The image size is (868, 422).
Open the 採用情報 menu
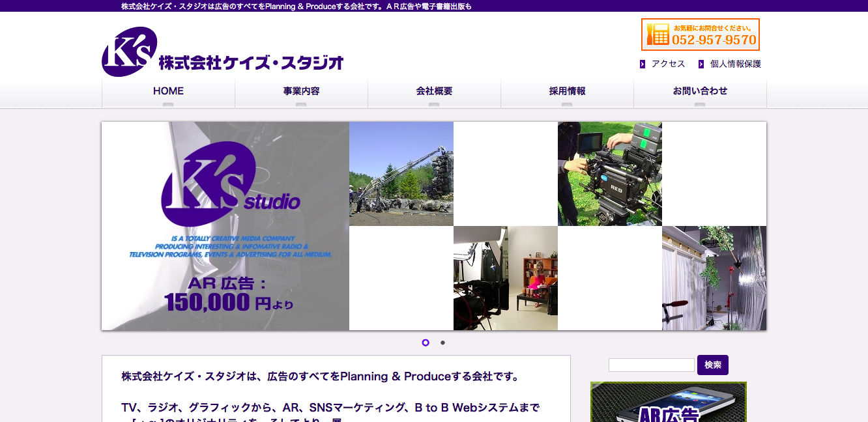tap(567, 91)
